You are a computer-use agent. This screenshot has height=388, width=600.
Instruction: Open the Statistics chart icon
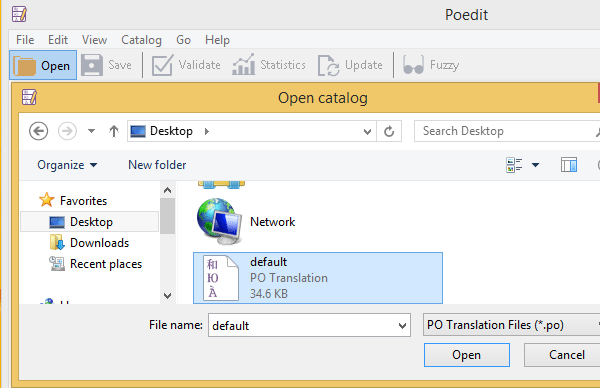(x=244, y=64)
